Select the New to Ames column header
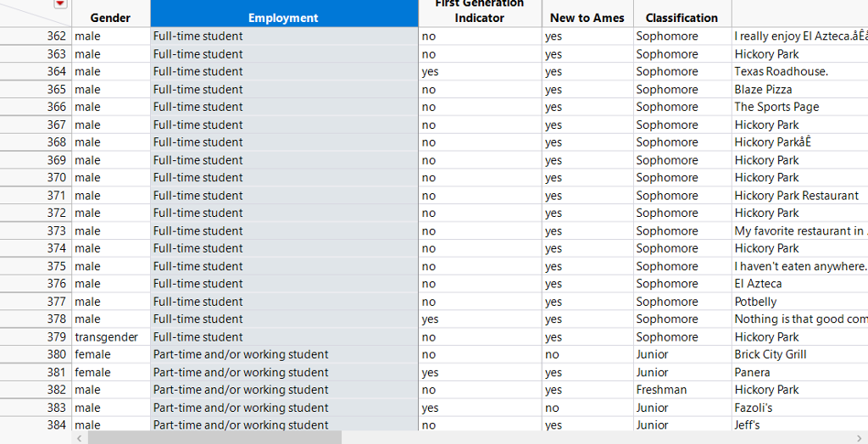Viewport: 868px width, 444px height. point(587,18)
